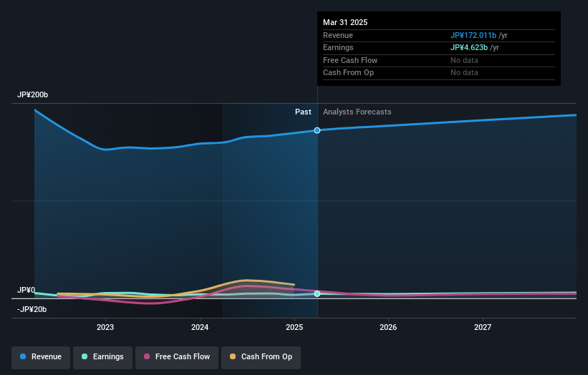588x375 pixels.
Task: Click the JP¥172.011b revenue value
Action: [x=473, y=35]
